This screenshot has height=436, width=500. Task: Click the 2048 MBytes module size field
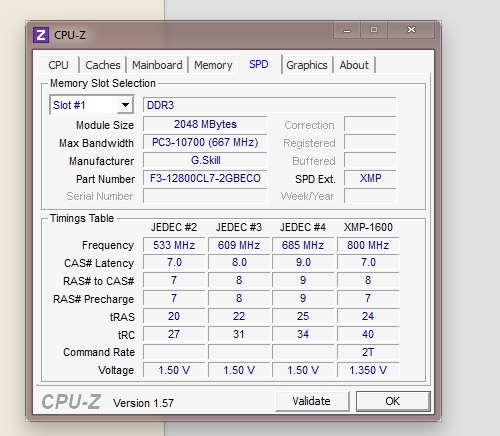pyautogui.click(x=205, y=124)
